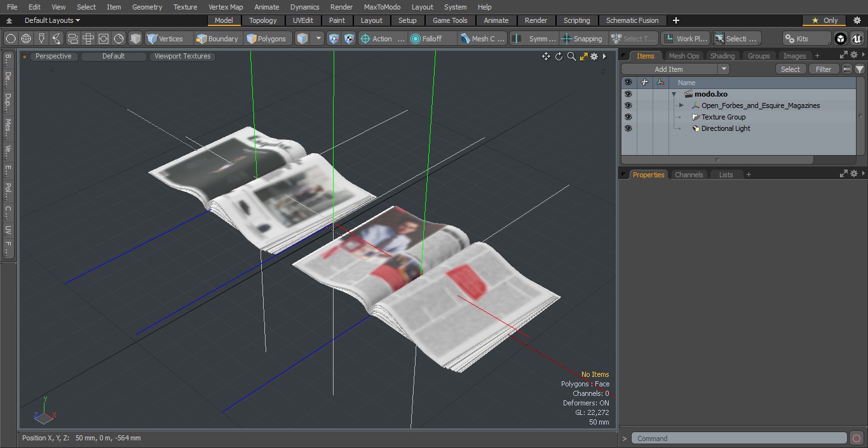Switch to the Shading tab
This screenshot has height=448, width=868.
[722, 56]
